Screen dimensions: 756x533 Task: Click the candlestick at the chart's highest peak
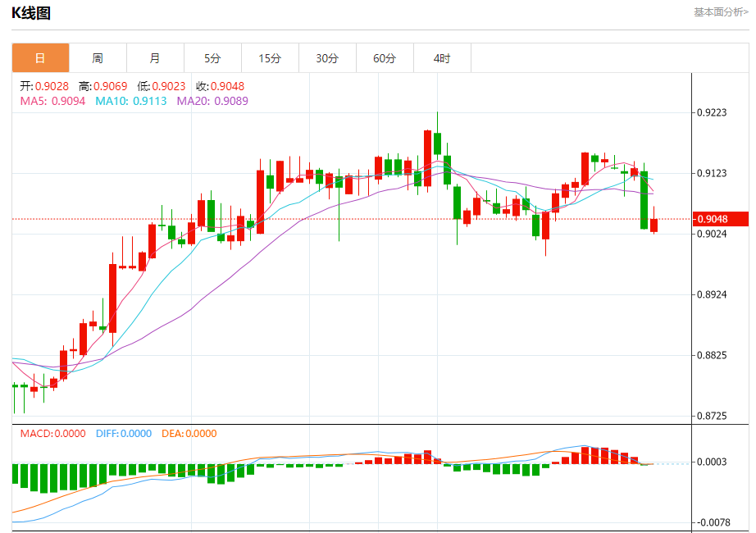(x=437, y=143)
